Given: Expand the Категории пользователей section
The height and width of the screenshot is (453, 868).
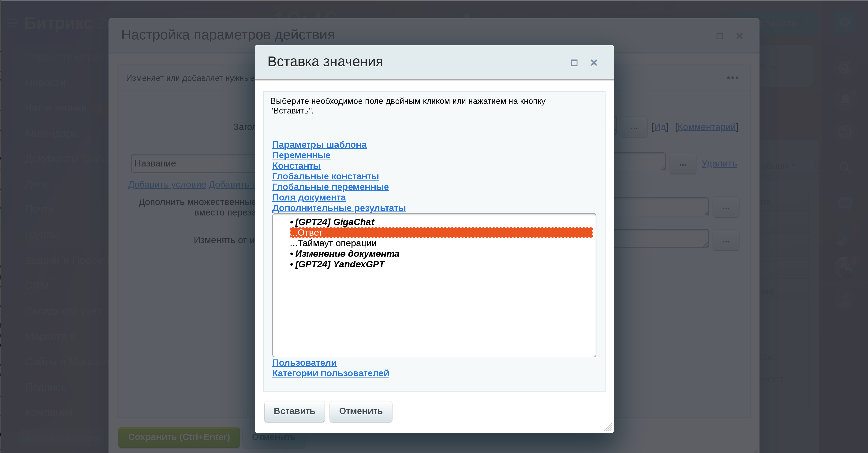Looking at the screenshot, I should point(331,373).
